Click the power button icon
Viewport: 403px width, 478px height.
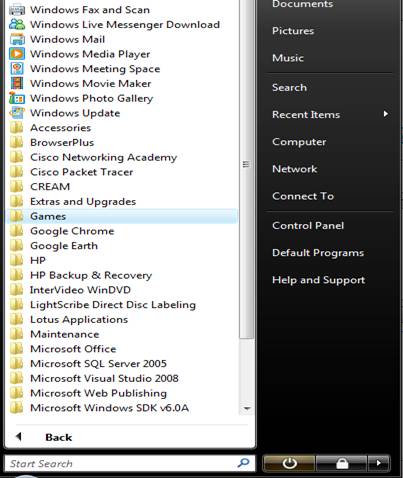[x=289, y=463]
